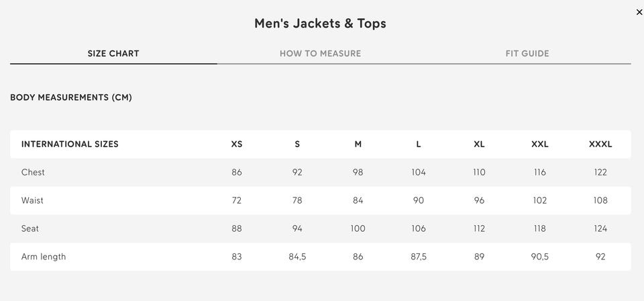644x301 pixels.
Task: Click the waist value for size XXL
Action: point(540,201)
